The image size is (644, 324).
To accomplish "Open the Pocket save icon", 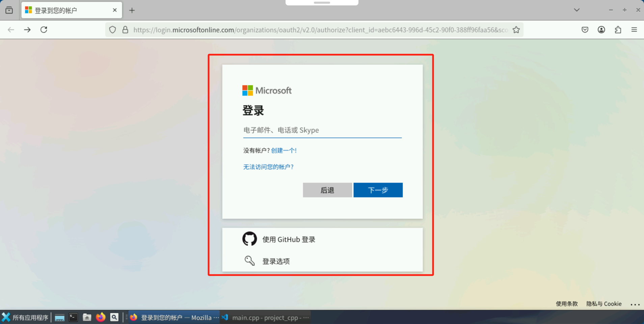I will (585, 30).
